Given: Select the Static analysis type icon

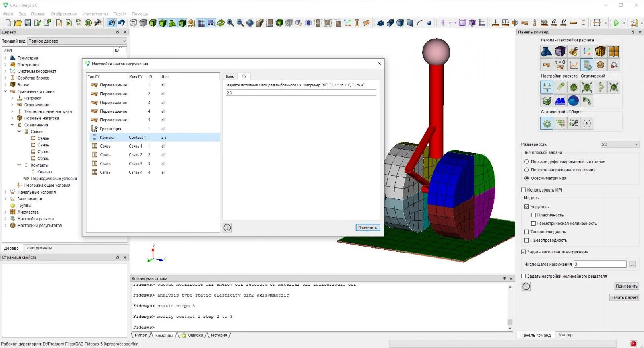Looking at the screenshot, I should [x=547, y=87].
